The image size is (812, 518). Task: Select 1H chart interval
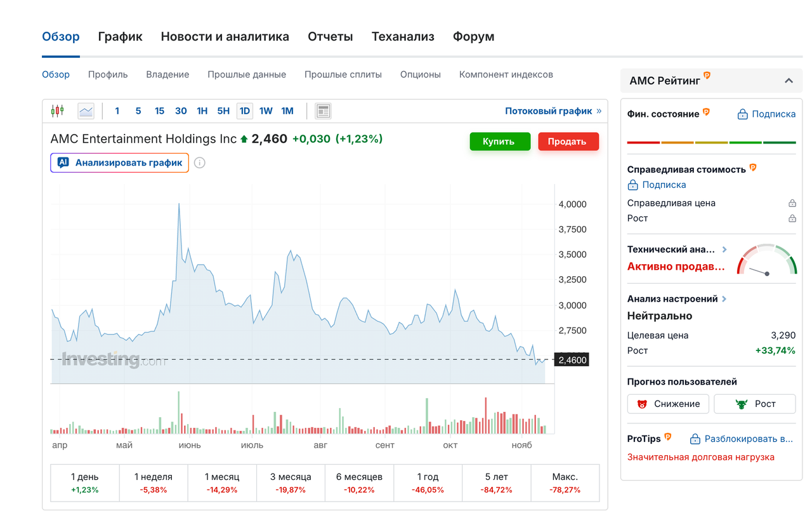pos(202,111)
